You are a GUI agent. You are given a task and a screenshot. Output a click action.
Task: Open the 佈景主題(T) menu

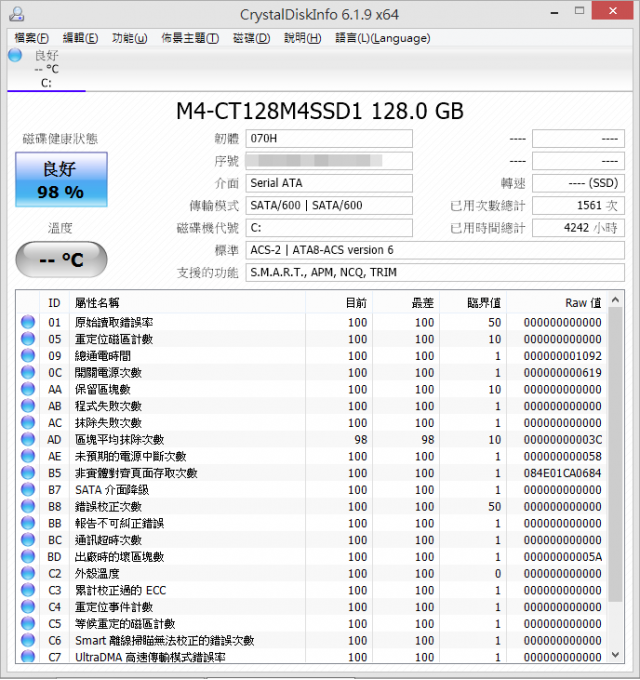coord(190,38)
